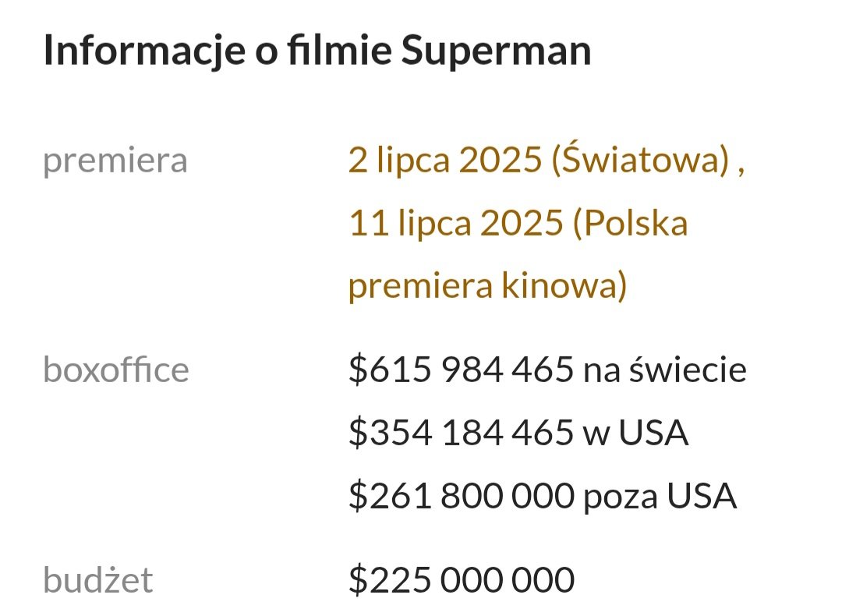Click the boxoffice row label
This screenshot has width=842, height=616.
(x=116, y=370)
